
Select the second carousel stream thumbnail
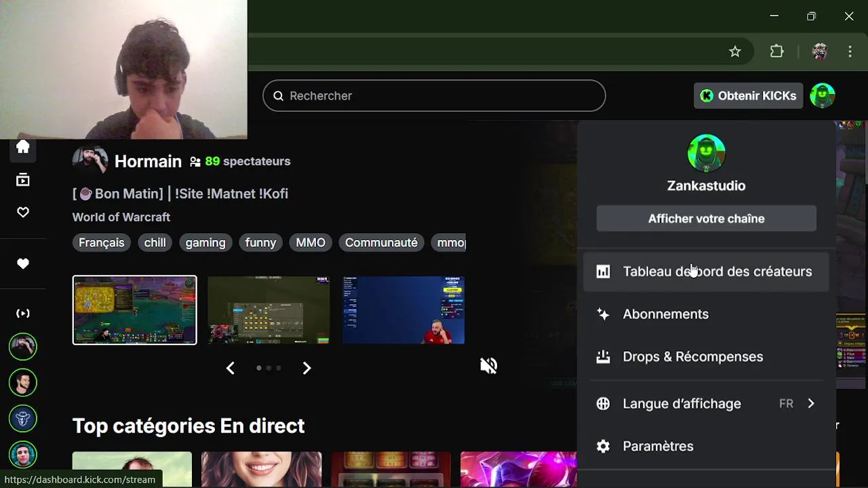pos(269,310)
